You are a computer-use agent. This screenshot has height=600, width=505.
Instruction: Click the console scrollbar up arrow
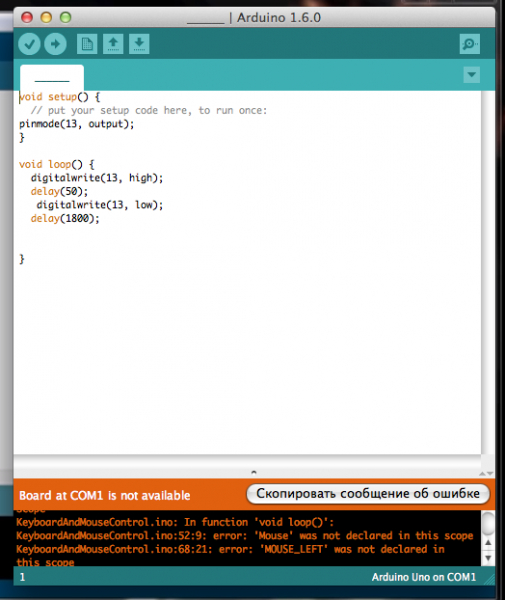pos(488,543)
